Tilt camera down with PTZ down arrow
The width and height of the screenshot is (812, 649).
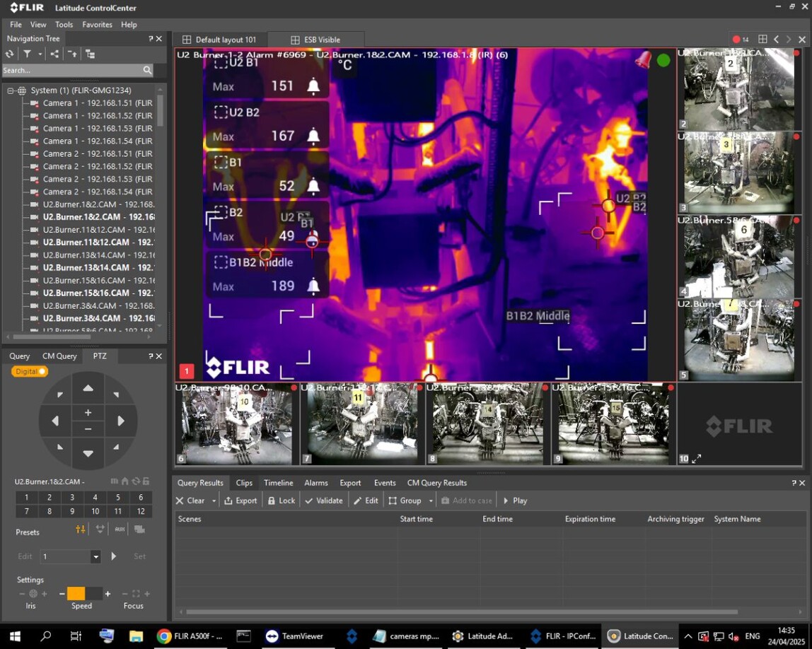tap(88, 454)
